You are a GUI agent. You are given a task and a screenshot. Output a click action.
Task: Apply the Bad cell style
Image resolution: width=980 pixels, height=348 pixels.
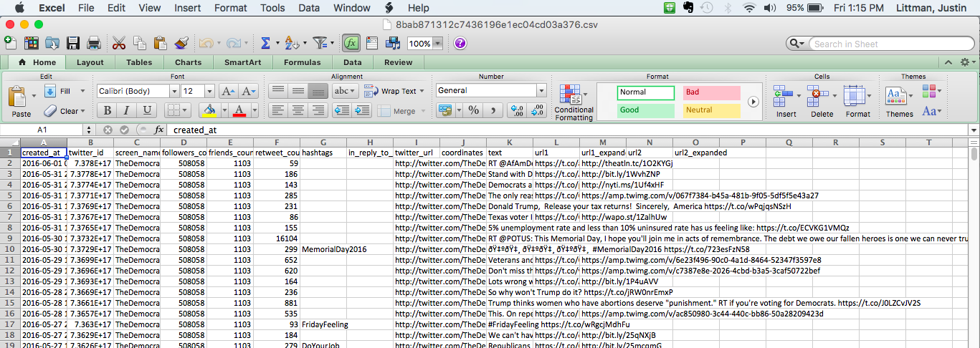click(x=711, y=92)
